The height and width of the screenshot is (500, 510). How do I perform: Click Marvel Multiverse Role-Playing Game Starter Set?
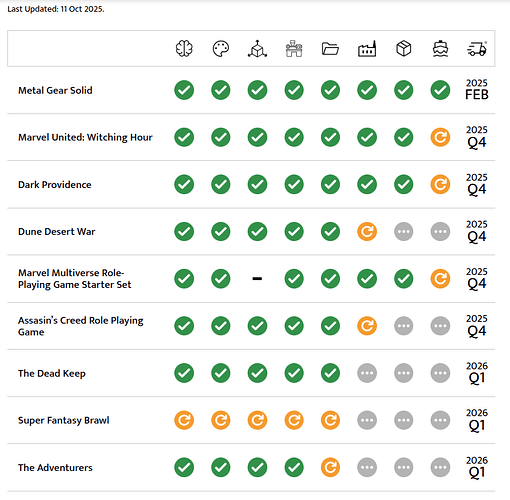(x=75, y=279)
